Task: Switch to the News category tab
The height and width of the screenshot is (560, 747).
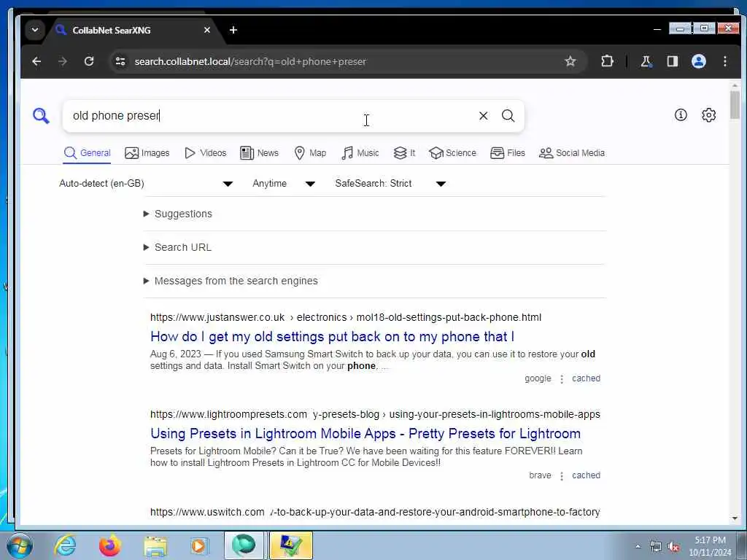Action: point(259,153)
